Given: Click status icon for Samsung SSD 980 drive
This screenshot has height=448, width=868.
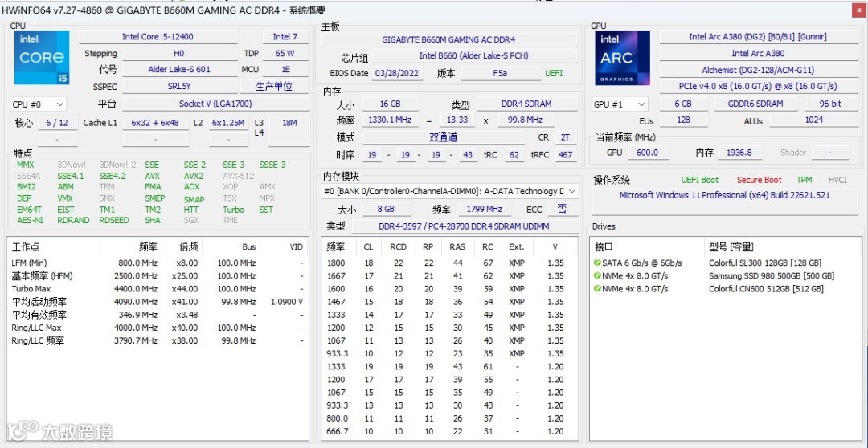Looking at the screenshot, I should 597,275.
